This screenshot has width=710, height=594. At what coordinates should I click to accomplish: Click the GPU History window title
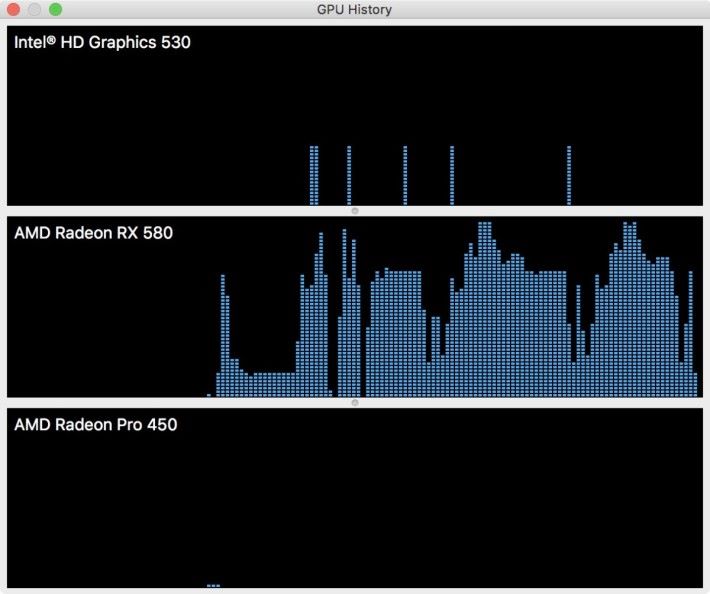point(355,10)
